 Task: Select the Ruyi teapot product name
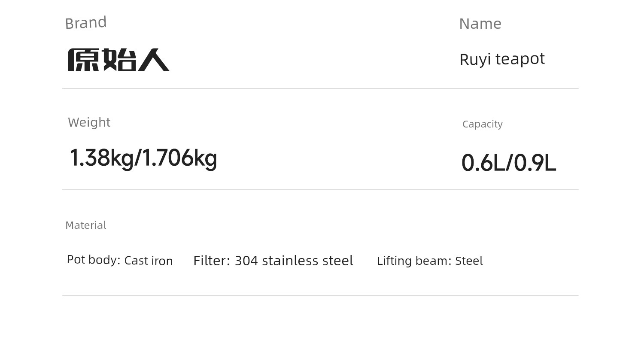pos(502,59)
